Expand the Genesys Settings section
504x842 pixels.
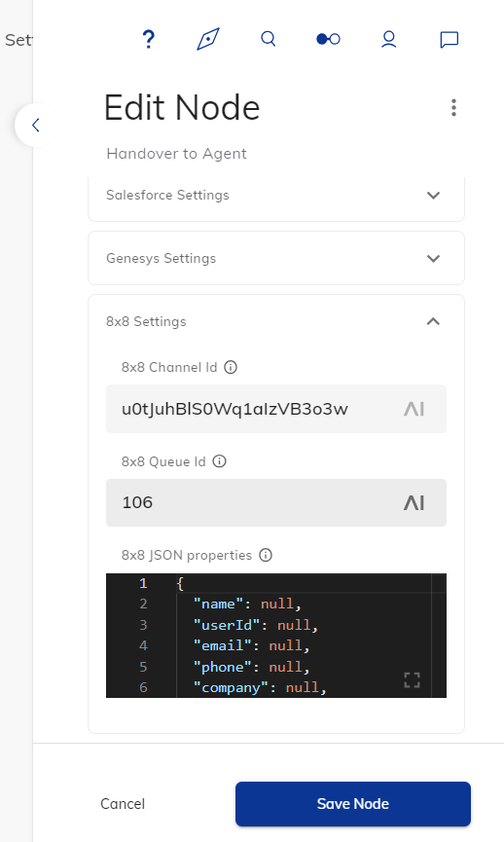276,258
